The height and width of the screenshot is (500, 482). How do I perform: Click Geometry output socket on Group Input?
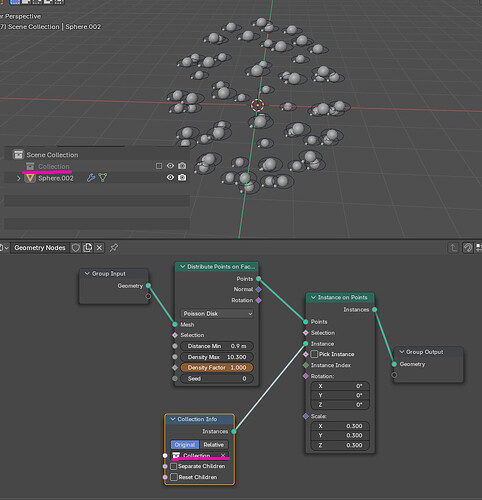[x=148, y=286]
